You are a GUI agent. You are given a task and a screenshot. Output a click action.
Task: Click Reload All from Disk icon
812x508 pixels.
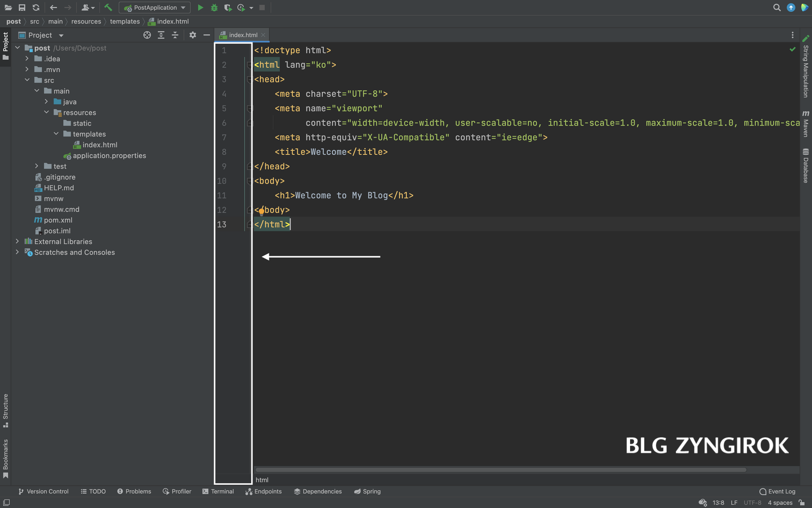tap(36, 8)
